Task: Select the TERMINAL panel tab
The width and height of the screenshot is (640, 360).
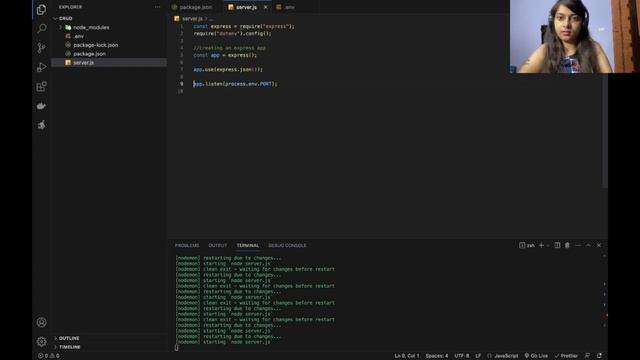Action: point(248,245)
